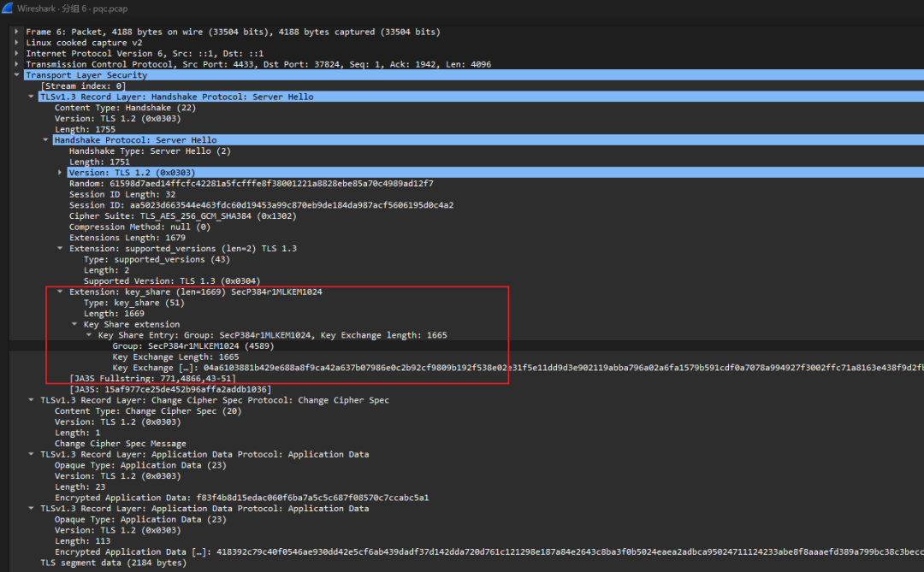Select Cipher Suite TLS_AES_256_GCM_SHA384 row
This screenshot has width=924, height=572.
(x=183, y=216)
